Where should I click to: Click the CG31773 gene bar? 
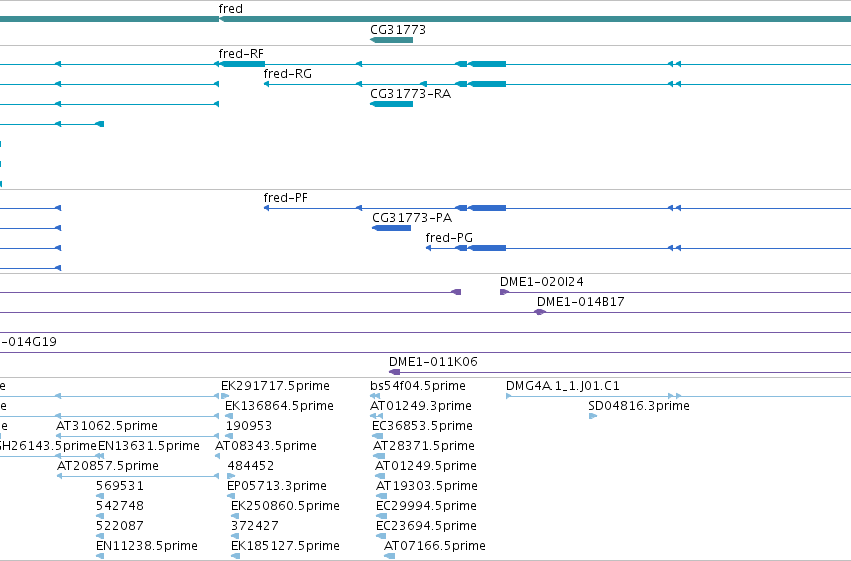point(391,40)
